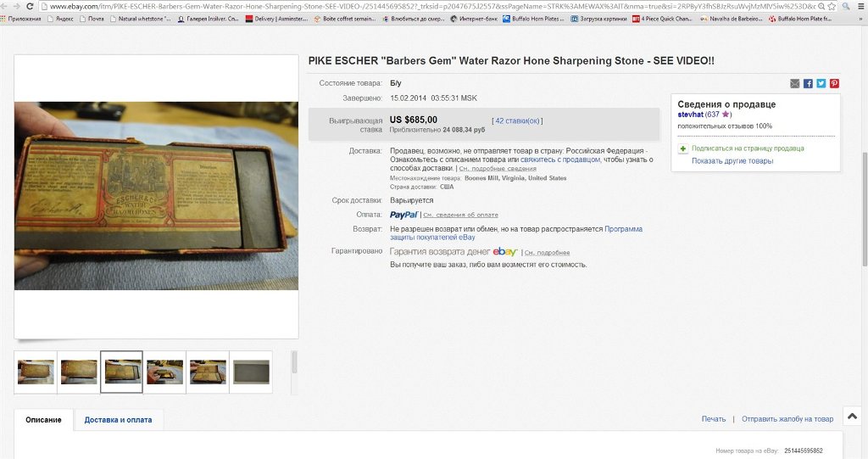The width and height of the screenshot is (868, 459).
Task: Click green plus follow-seller icon
Action: point(682,148)
